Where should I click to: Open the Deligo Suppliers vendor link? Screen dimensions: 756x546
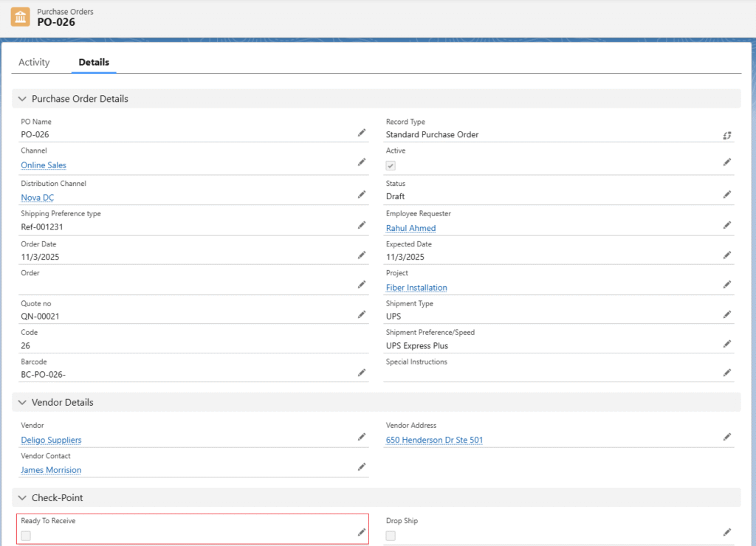pyautogui.click(x=51, y=440)
